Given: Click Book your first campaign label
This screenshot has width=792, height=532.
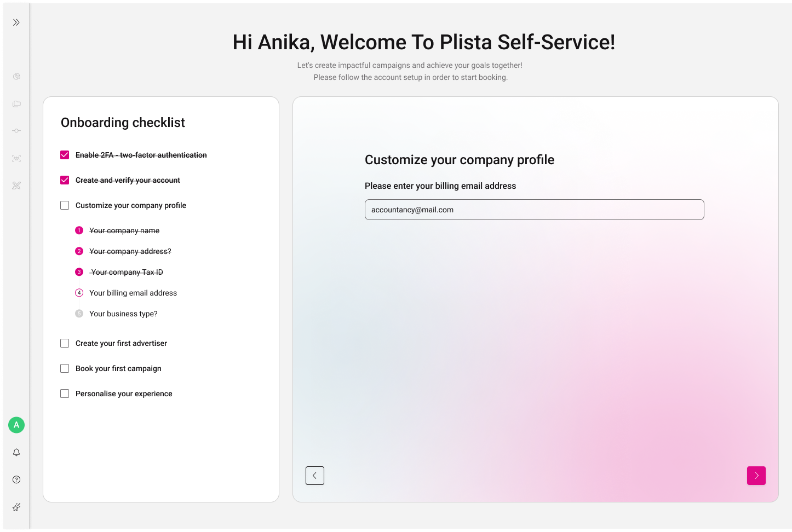Looking at the screenshot, I should click(118, 368).
